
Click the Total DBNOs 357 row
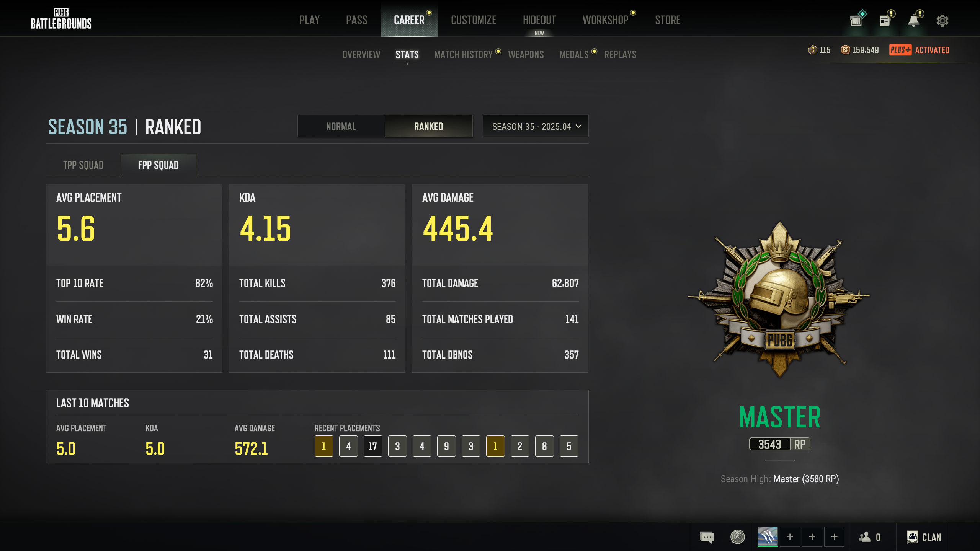click(500, 355)
